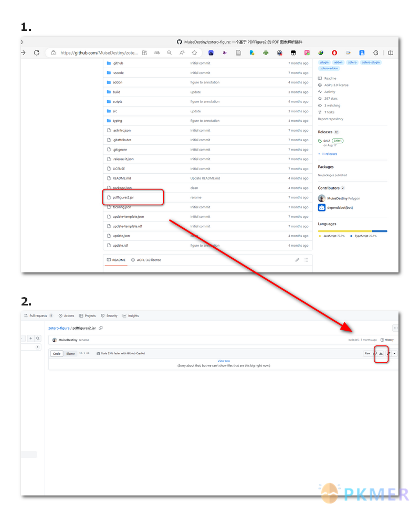Open the src folder
The height and width of the screenshot is (517, 420).
point(115,111)
